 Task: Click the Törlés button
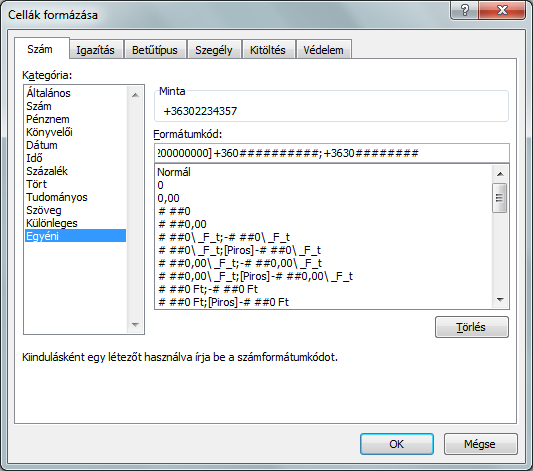[471, 327]
